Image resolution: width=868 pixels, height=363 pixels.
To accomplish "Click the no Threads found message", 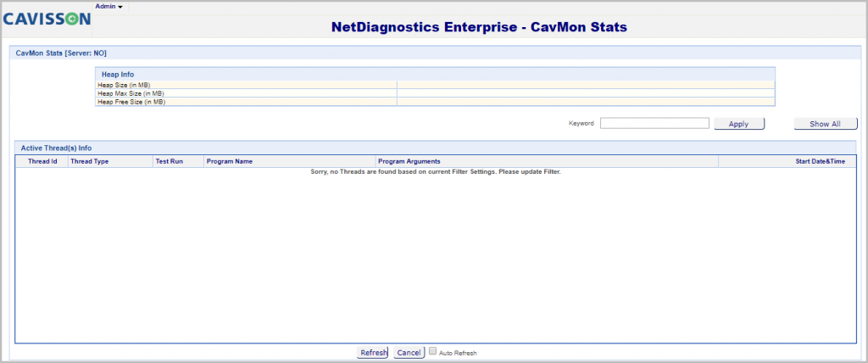I will (436, 172).
